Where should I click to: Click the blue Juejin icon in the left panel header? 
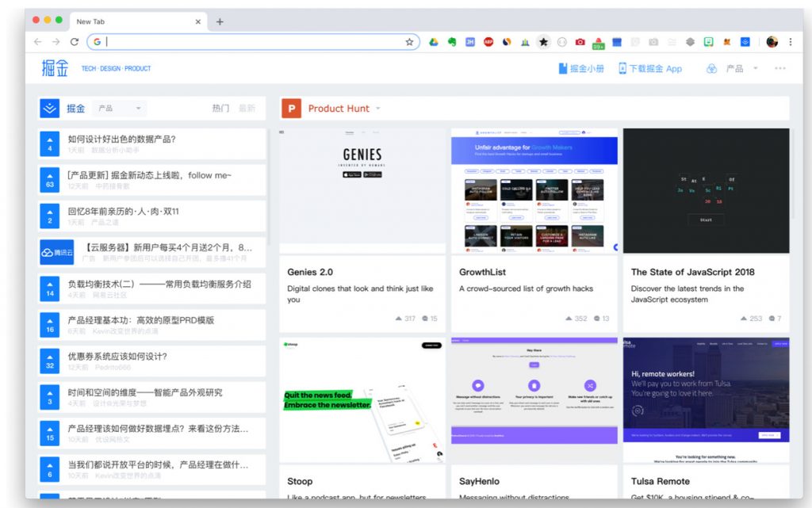point(50,108)
